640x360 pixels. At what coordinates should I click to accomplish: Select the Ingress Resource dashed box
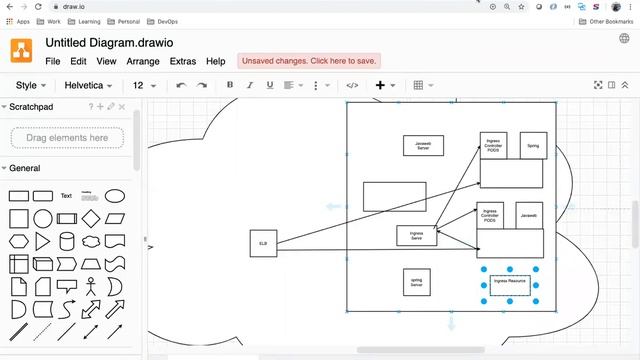(x=510, y=285)
